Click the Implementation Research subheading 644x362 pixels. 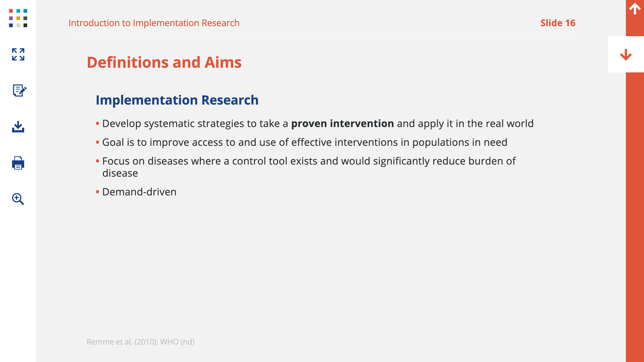coord(177,100)
